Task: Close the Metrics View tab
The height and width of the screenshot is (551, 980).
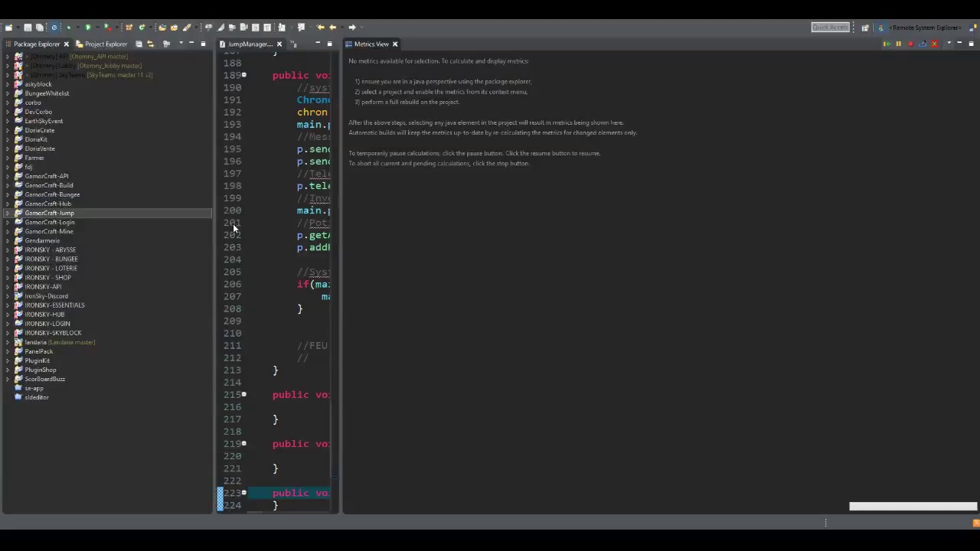Action: point(395,44)
